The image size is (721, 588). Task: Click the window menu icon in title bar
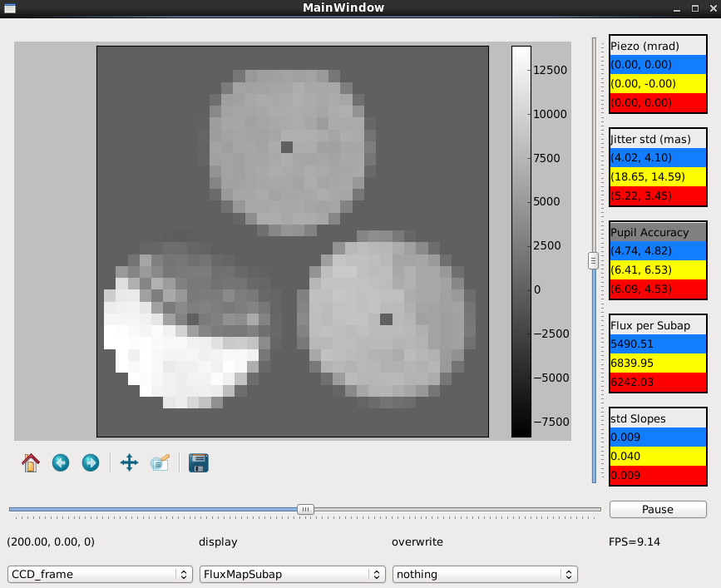coord(10,8)
